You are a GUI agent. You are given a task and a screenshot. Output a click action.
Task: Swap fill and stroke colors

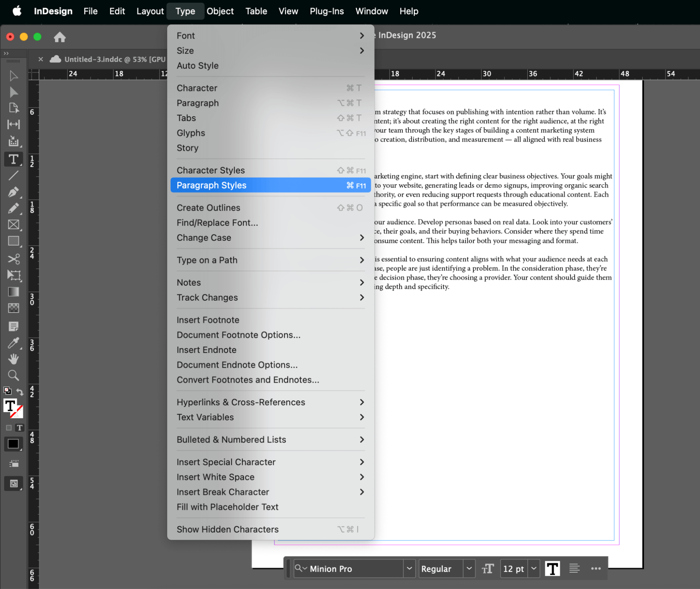click(x=20, y=392)
